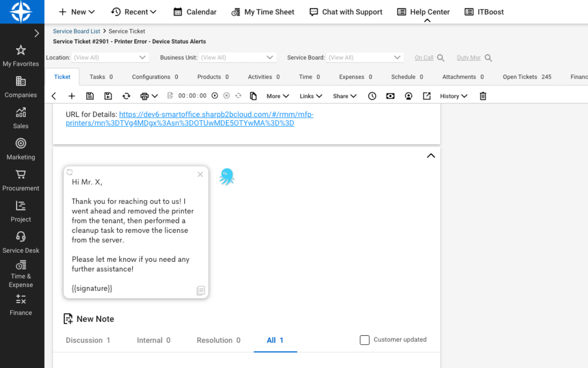The height and width of the screenshot is (368, 588).
Task: Click the refresh icon in the ticket toolbar
Action: coord(126,96)
